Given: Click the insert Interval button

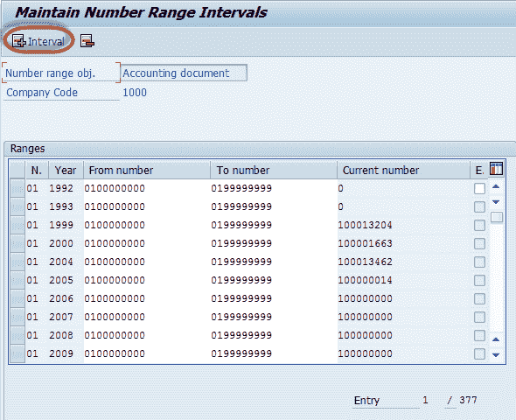Looking at the screenshot, I should [38, 41].
